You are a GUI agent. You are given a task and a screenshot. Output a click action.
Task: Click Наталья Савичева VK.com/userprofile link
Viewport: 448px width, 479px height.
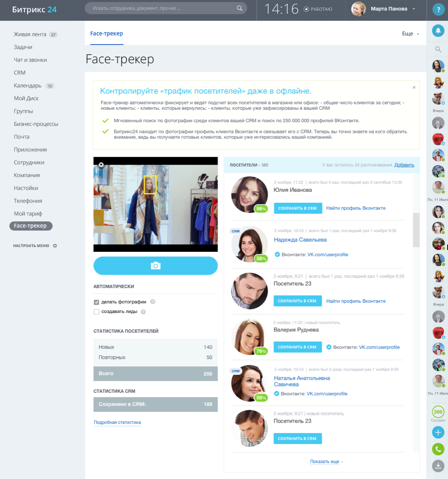(327, 394)
